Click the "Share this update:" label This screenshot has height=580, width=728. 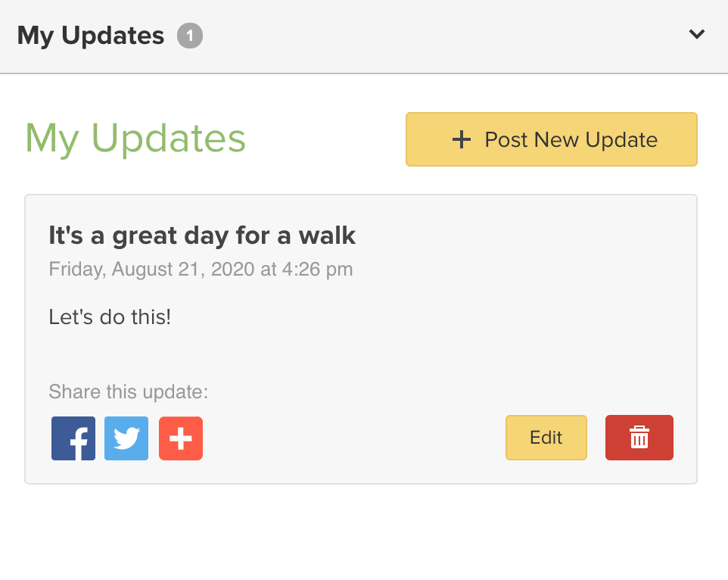tap(128, 392)
